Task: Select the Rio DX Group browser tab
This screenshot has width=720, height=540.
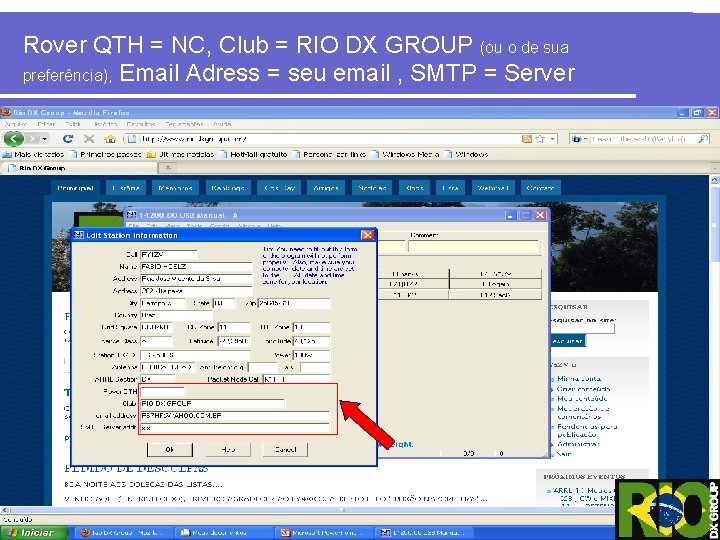Action: [x=79, y=168]
